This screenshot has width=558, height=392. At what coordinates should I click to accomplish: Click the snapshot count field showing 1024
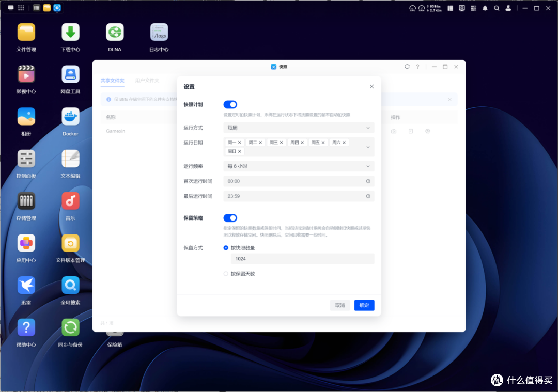pyautogui.click(x=302, y=259)
